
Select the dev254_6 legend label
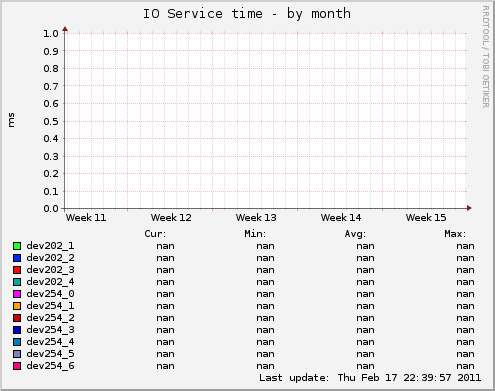pos(50,366)
